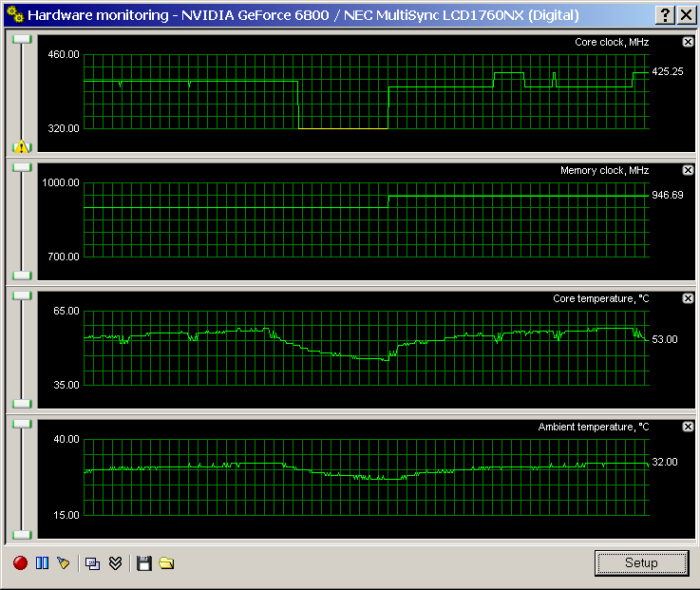Close the Ambient temperature graph
700x590 pixels.
coord(688,427)
